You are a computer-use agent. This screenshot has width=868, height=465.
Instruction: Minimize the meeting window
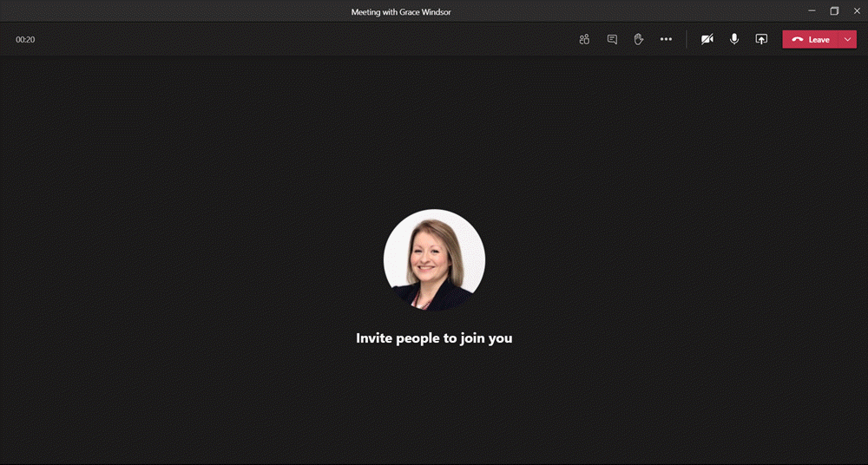coord(812,11)
